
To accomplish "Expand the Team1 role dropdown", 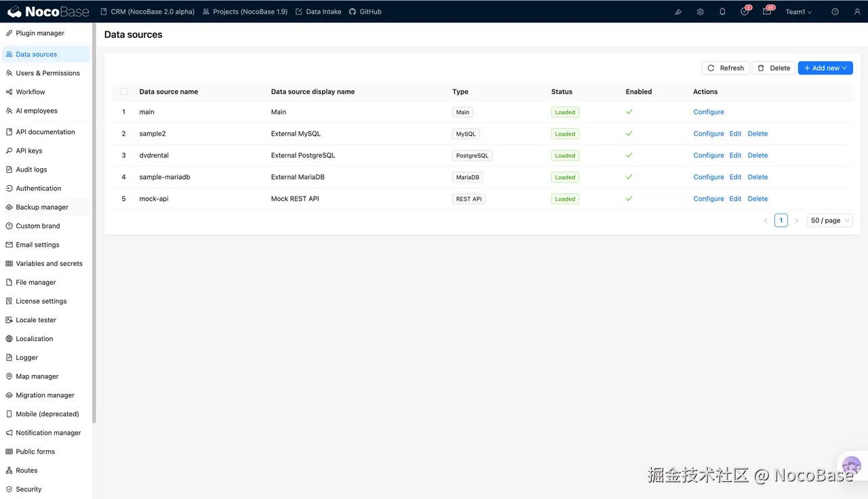I will 798,12.
